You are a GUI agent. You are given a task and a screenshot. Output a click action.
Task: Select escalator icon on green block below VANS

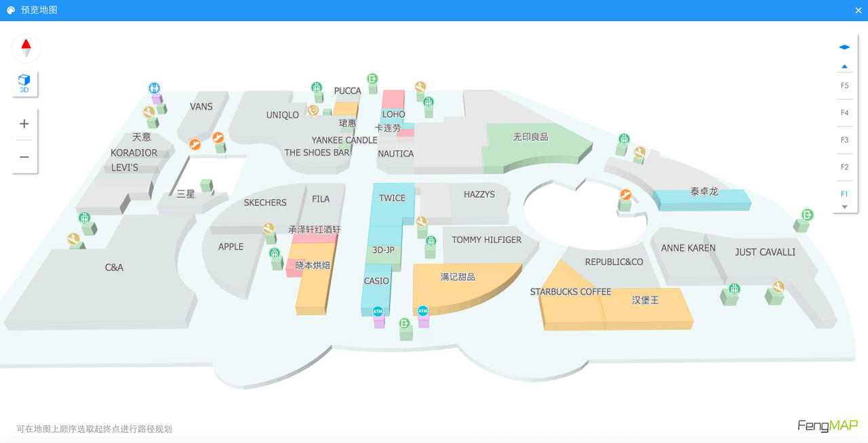click(x=218, y=138)
